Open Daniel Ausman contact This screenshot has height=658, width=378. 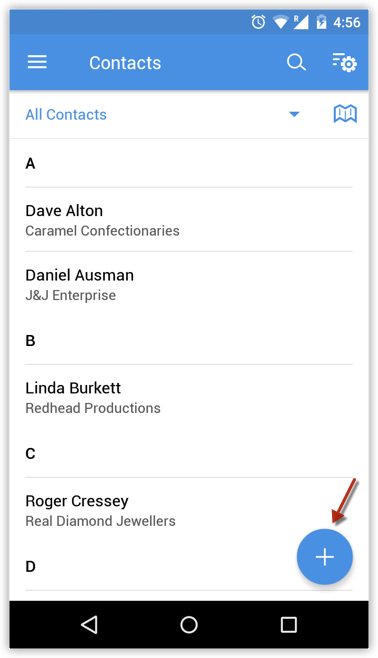click(x=189, y=285)
